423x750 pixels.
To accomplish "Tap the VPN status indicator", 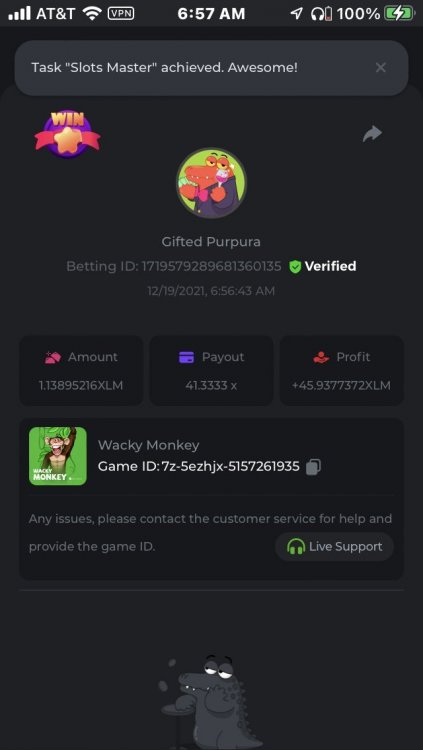I will click(x=121, y=13).
